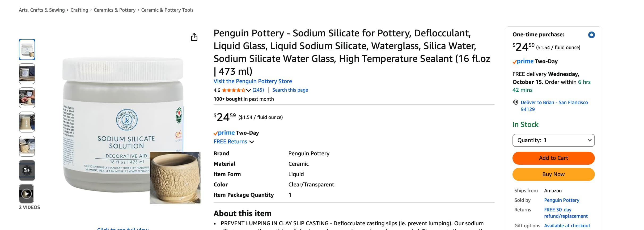Open the 3+ more images thumbnail

click(x=27, y=170)
